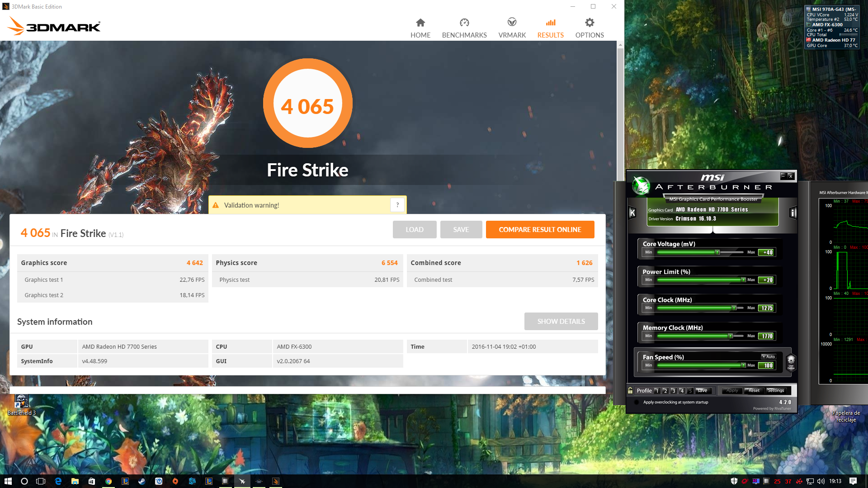Screen dimensions: 868x488
Task: Open Task View from the taskbar
Action: coord(41,481)
